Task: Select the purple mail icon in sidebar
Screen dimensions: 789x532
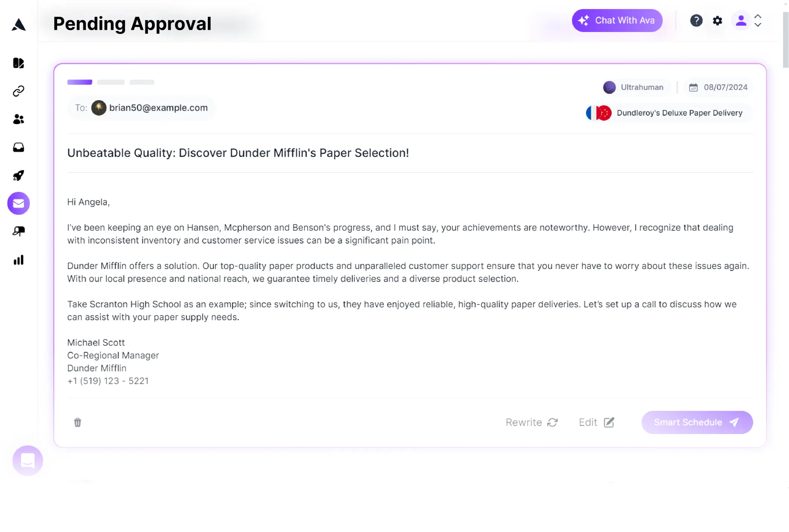Action: coord(19,203)
